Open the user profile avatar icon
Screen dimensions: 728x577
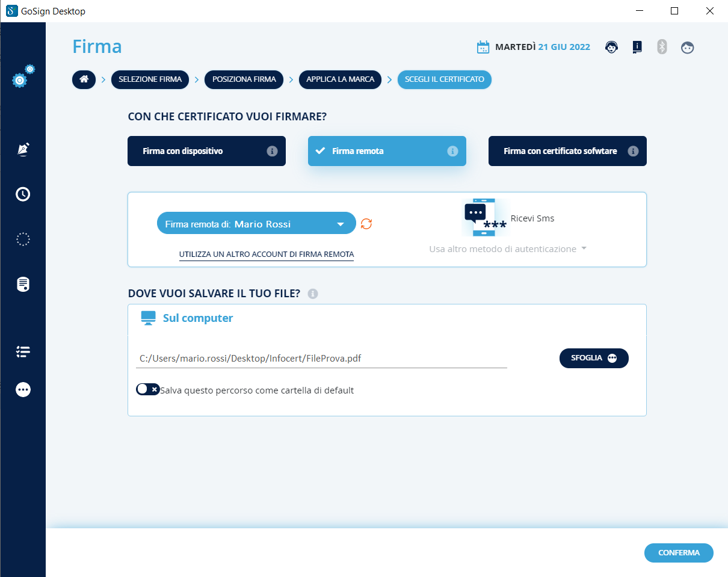[688, 47]
